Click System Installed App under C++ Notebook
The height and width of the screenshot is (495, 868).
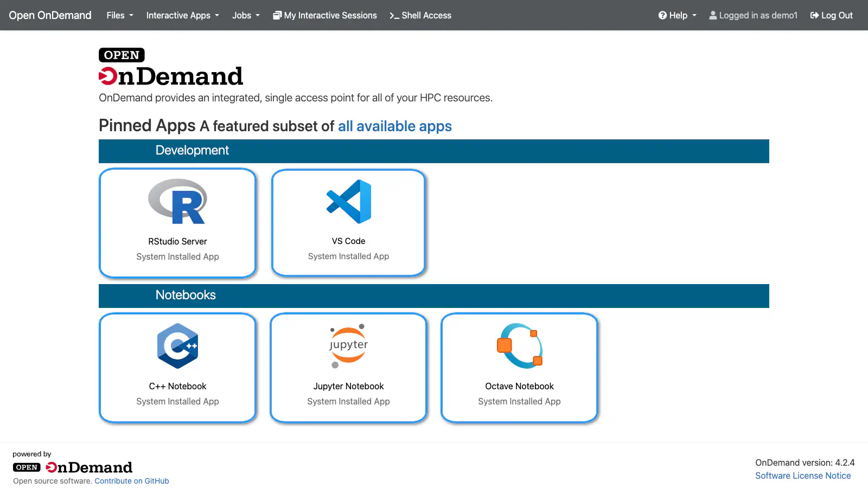point(177,401)
